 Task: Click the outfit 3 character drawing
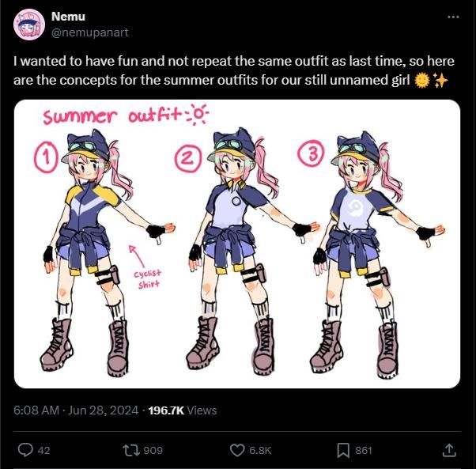click(364, 253)
